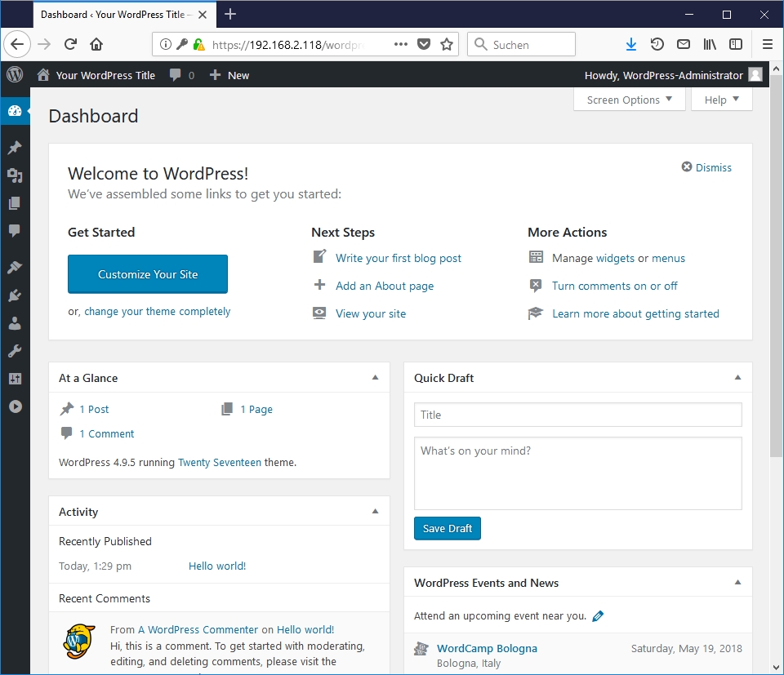Open change your theme completely link
The height and width of the screenshot is (675, 784).
point(157,311)
